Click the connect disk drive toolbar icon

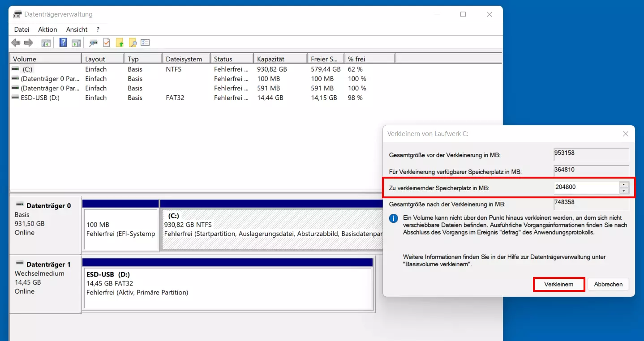click(x=93, y=43)
